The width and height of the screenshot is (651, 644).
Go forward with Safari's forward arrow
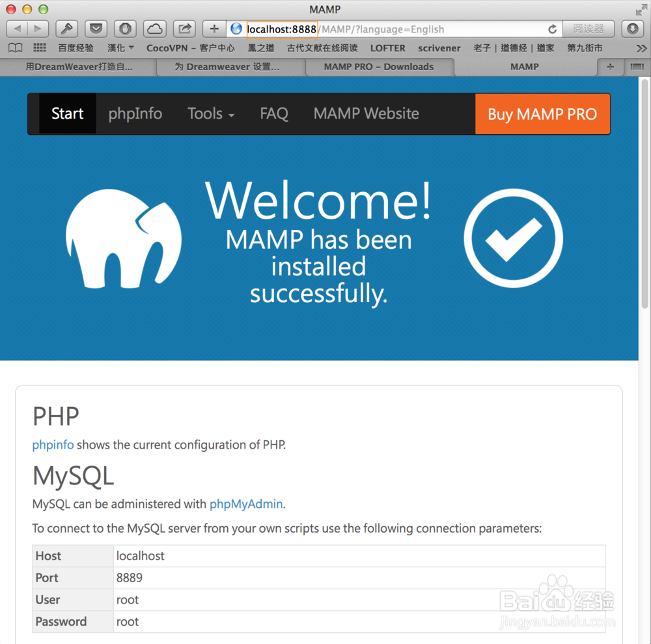[38, 29]
